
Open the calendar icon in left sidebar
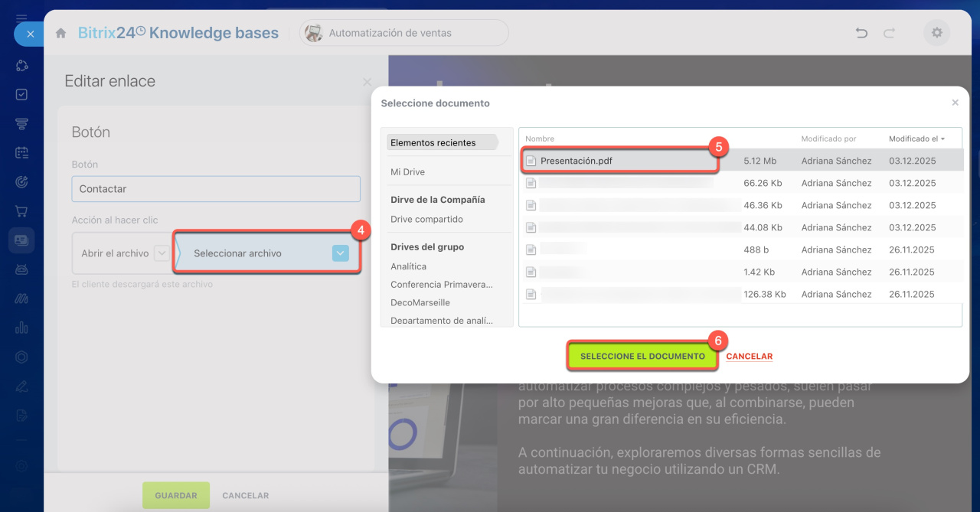click(x=21, y=152)
